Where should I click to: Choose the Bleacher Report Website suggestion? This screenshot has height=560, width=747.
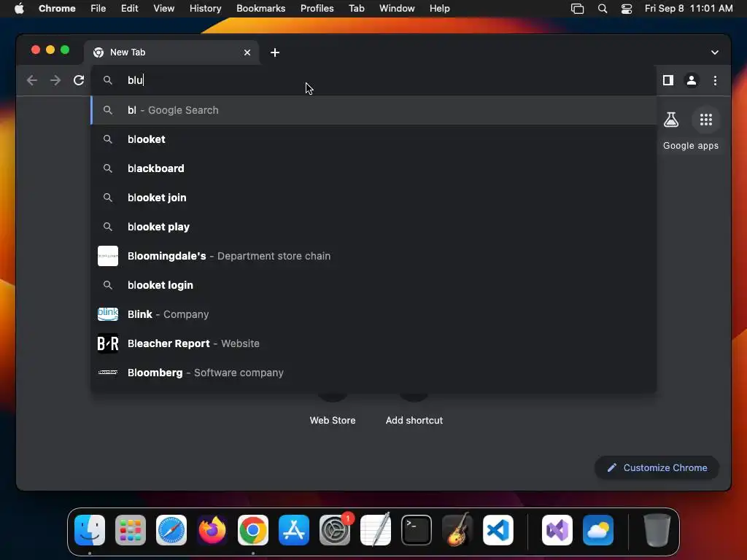373,343
